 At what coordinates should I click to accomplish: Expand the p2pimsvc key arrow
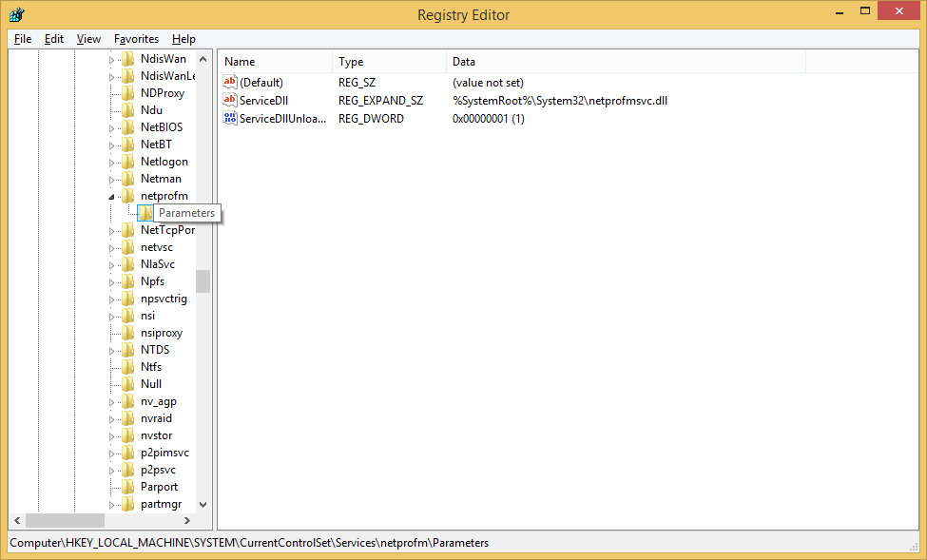click(x=111, y=453)
